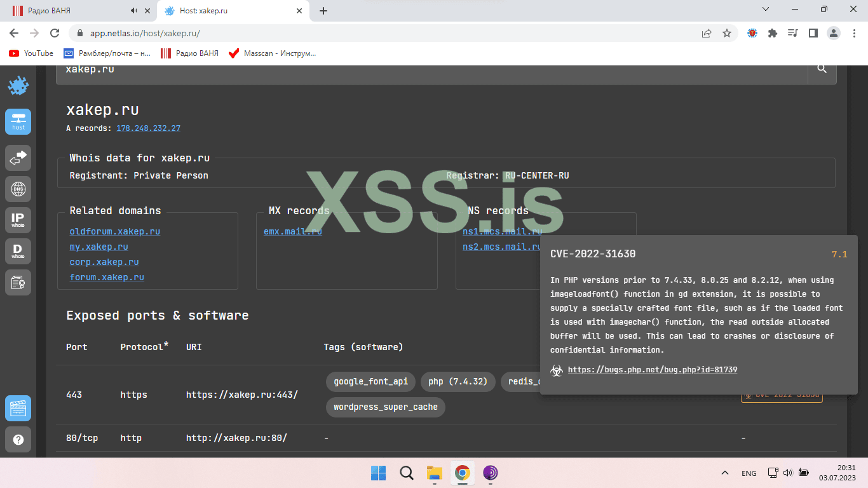The width and height of the screenshot is (868, 488).
Task: Click the CVE-2022-31630 popup title
Action: point(593,254)
